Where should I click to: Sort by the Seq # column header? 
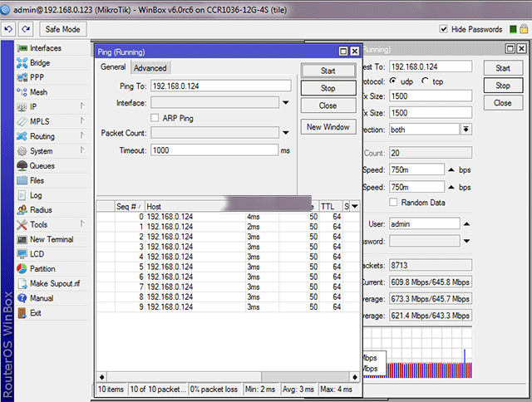click(130, 207)
